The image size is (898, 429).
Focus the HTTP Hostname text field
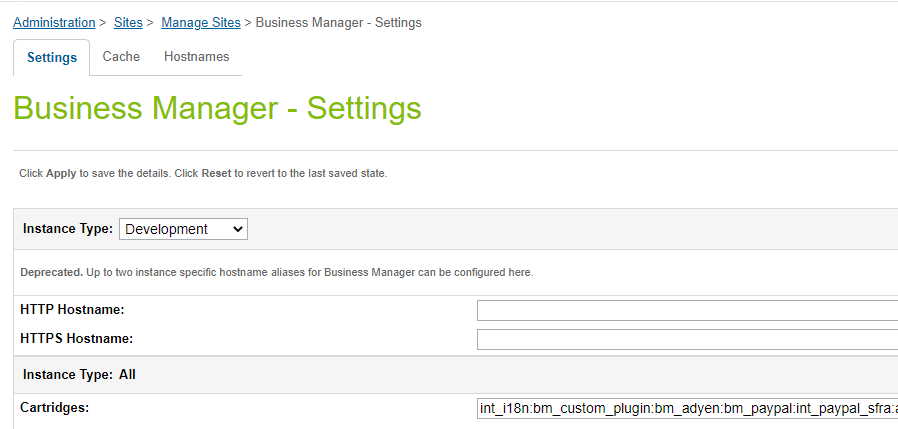(x=687, y=310)
